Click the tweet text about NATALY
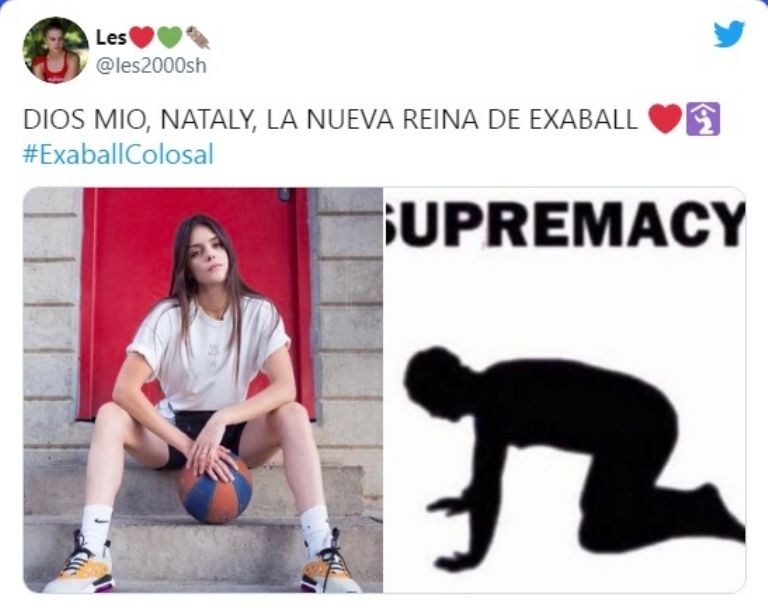 click(330, 120)
